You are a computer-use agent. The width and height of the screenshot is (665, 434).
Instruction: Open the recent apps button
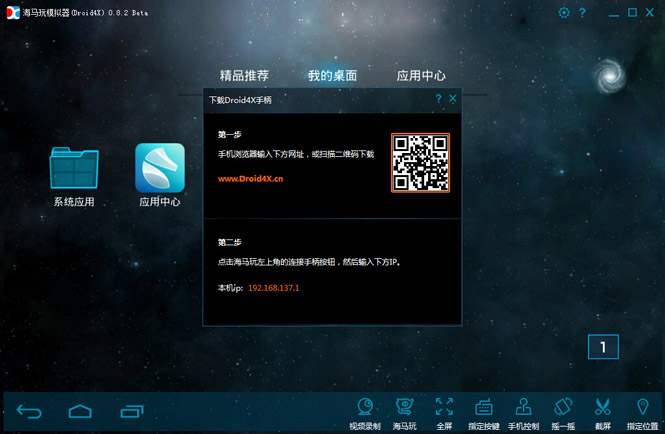(132, 411)
